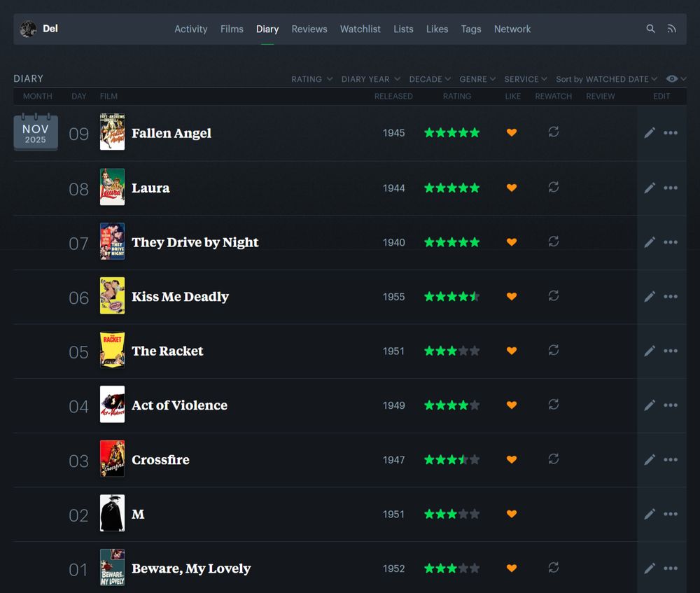Screen dimensions: 700x593
Task: Click the more options ellipsis for Laura
Action: pyautogui.click(x=670, y=188)
